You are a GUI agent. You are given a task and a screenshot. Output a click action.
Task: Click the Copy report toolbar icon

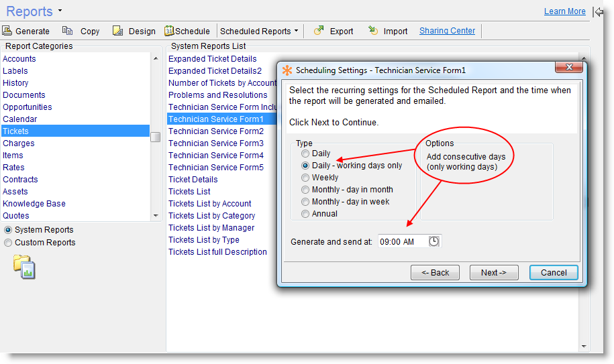(x=68, y=31)
